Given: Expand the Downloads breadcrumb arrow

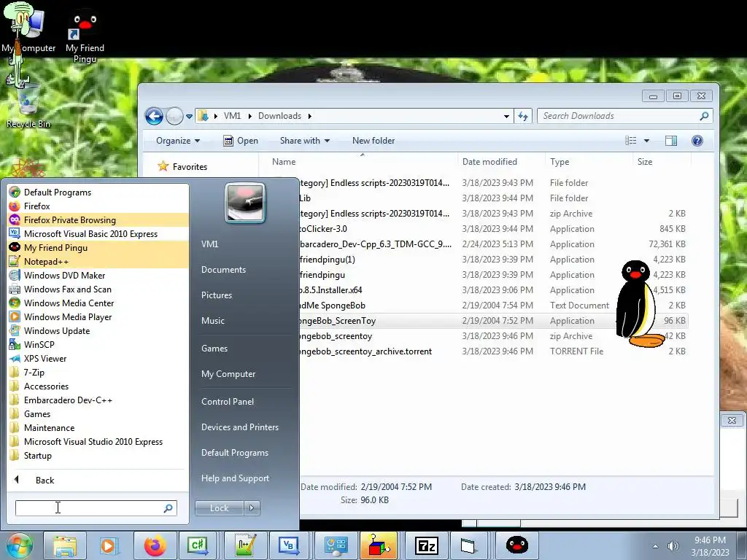Looking at the screenshot, I should point(309,116).
